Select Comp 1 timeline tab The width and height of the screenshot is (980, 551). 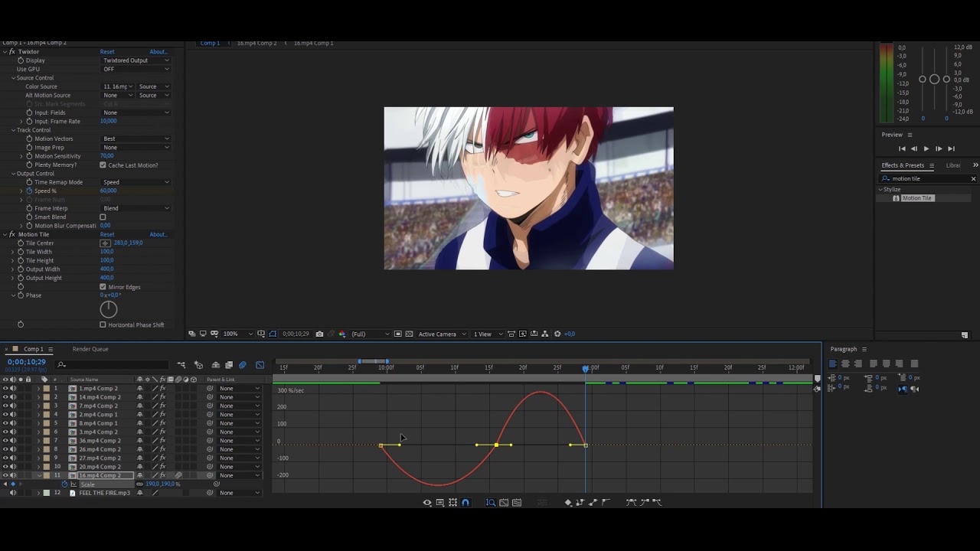(x=33, y=349)
